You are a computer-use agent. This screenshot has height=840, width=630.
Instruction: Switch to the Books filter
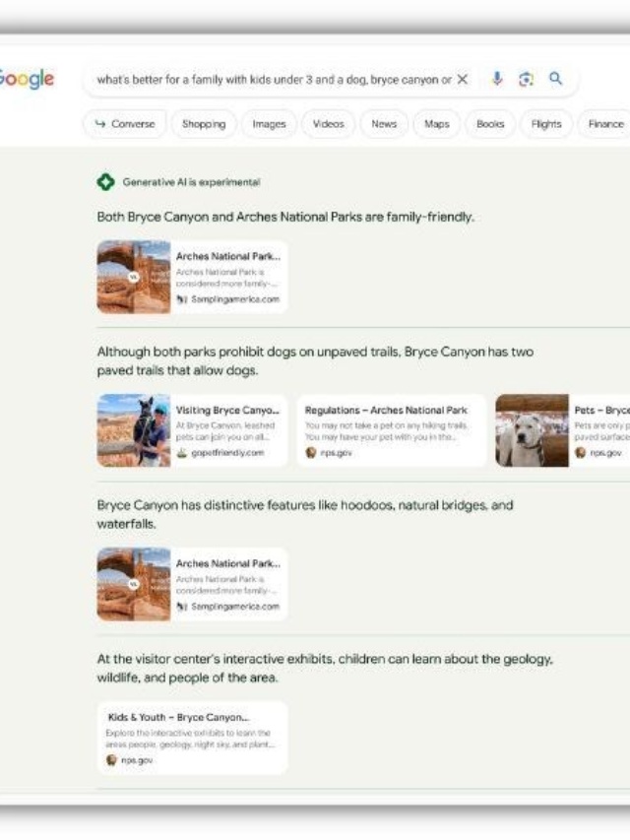click(490, 124)
